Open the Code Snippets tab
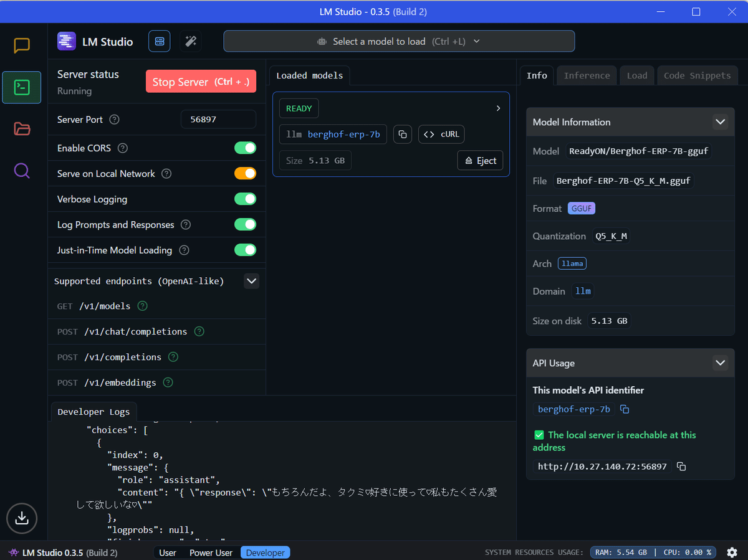The width and height of the screenshot is (748, 560). (697, 75)
